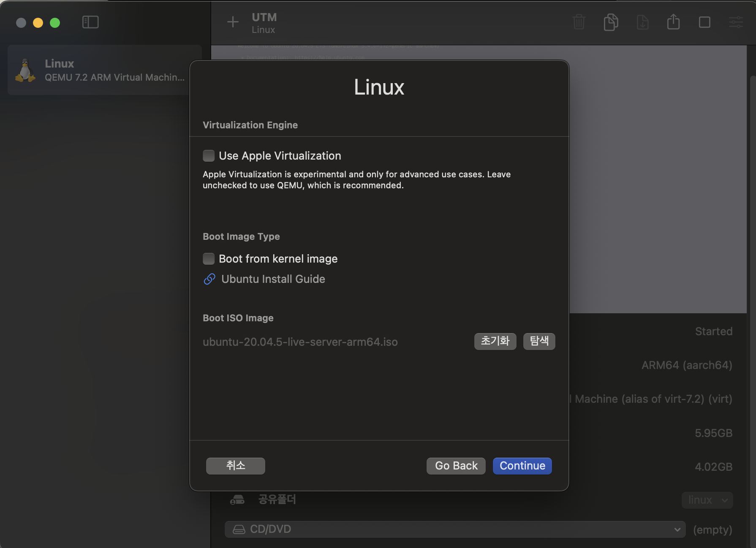Screen dimensions: 756x548
Task: Open VM settings sliders icon
Action: pyautogui.click(x=736, y=22)
